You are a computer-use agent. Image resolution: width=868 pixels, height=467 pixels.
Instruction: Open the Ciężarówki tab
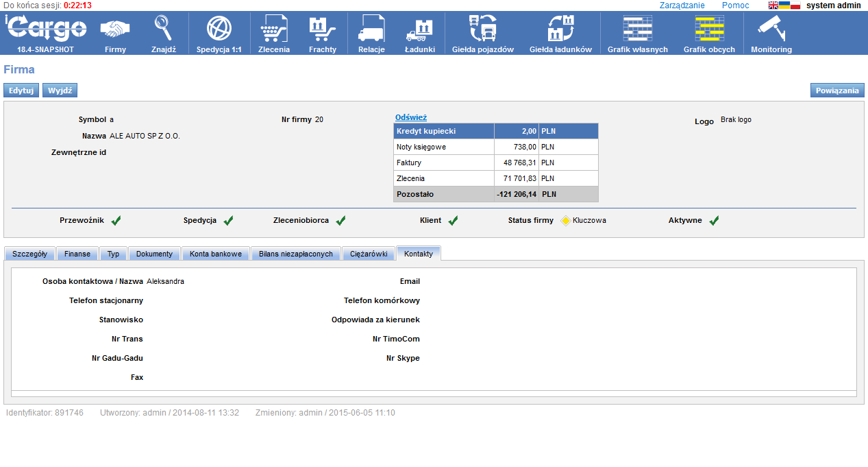[369, 254]
